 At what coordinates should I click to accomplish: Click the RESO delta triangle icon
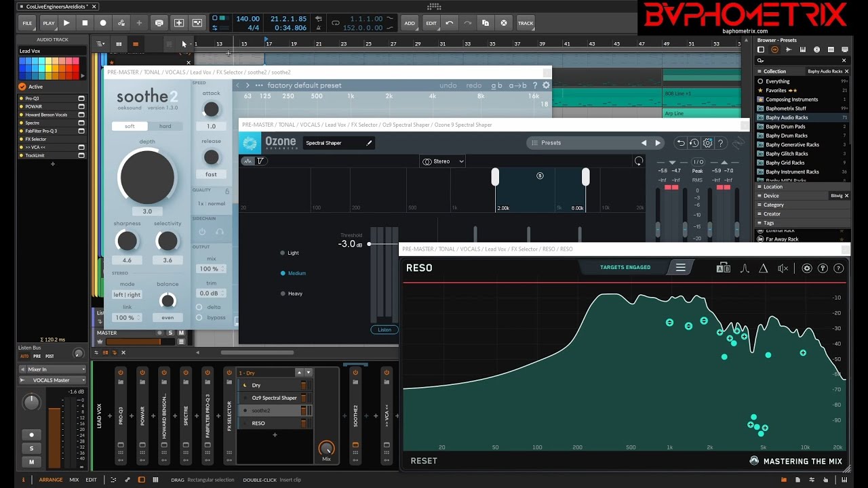coord(763,268)
